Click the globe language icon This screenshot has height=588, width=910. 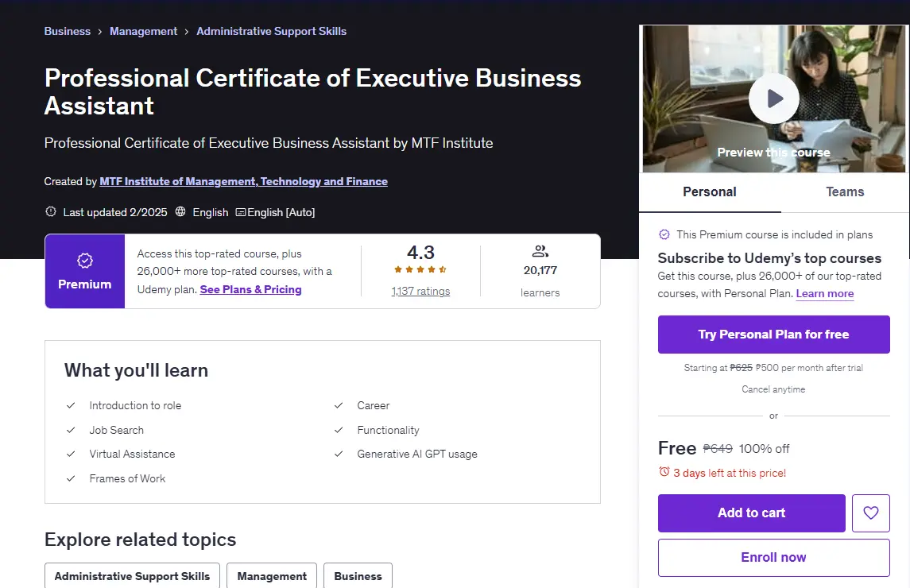(x=180, y=212)
